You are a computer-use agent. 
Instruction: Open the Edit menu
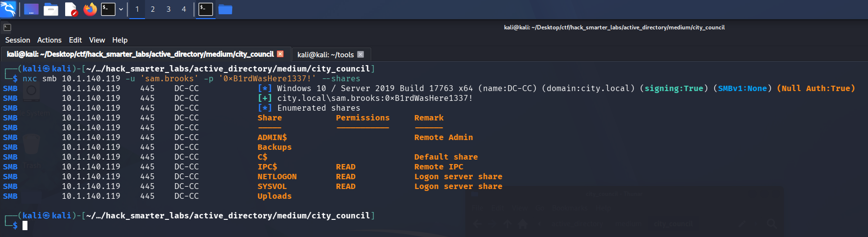point(75,40)
